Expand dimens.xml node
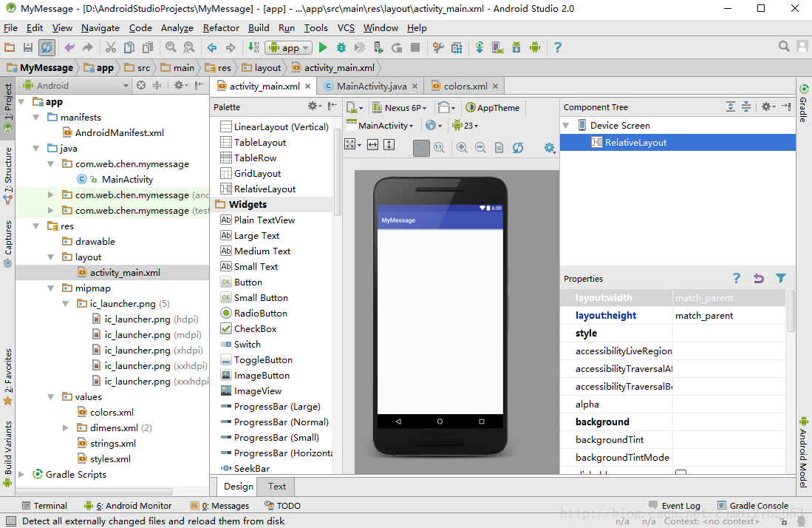The height and width of the screenshot is (528, 812). coord(66,428)
